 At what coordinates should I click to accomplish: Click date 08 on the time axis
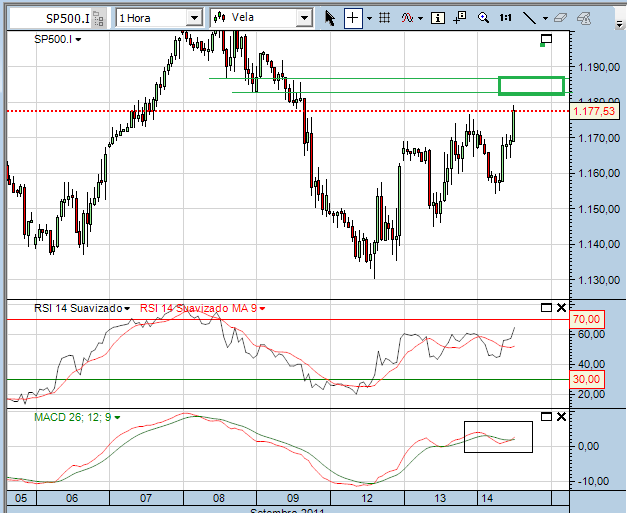pos(219,498)
